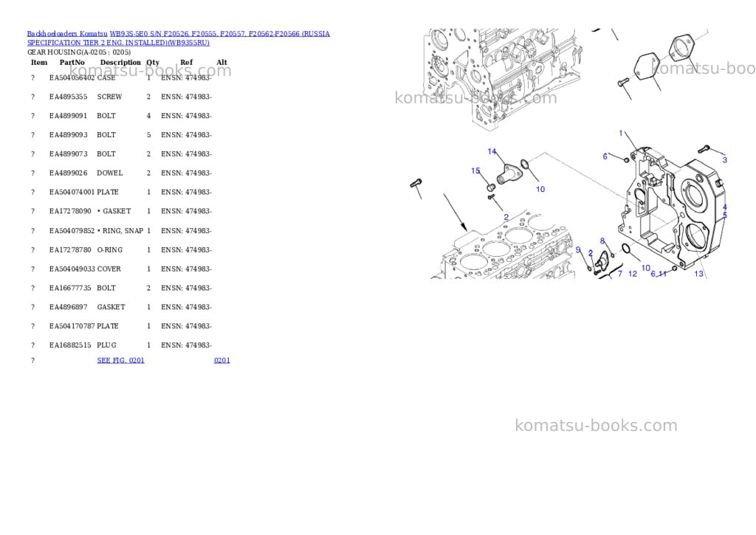Screen dimensions: 756x535
Task: Click the Qty column header
Action: 153,63
